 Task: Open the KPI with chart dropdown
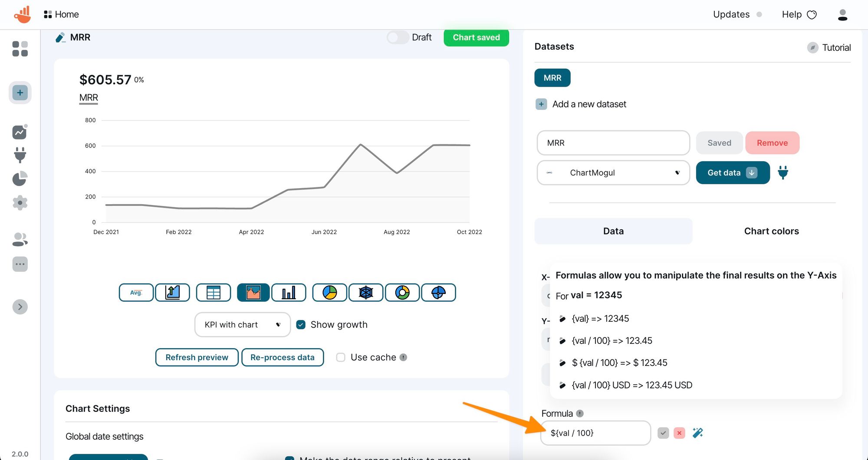[242, 324]
